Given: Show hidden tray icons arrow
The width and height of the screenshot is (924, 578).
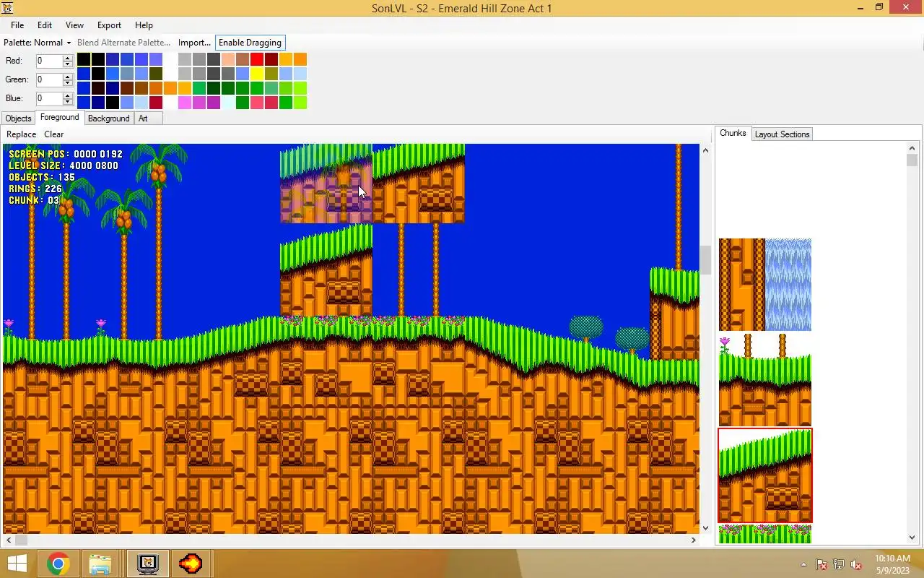Looking at the screenshot, I should (803, 564).
